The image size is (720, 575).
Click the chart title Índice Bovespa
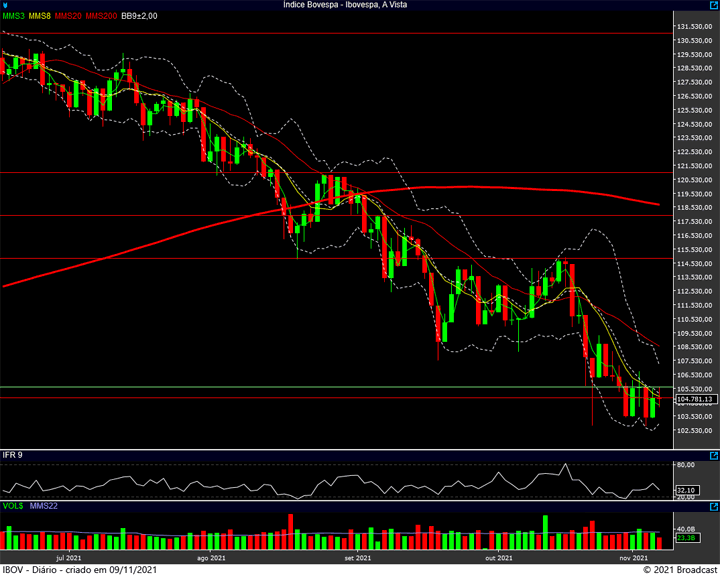point(312,5)
